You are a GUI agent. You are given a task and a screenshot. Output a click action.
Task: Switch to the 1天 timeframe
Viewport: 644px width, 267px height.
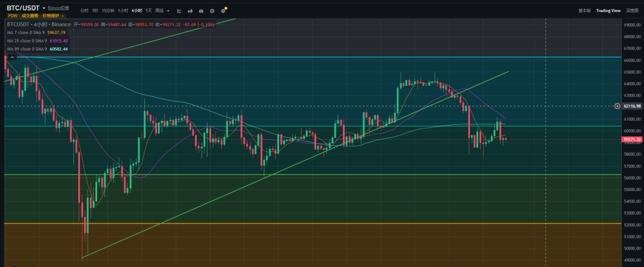(x=148, y=11)
